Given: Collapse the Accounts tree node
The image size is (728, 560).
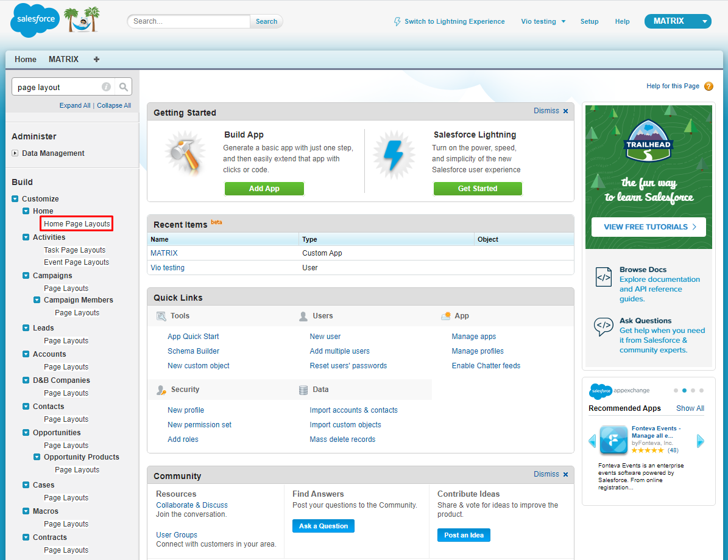Looking at the screenshot, I should click(26, 354).
